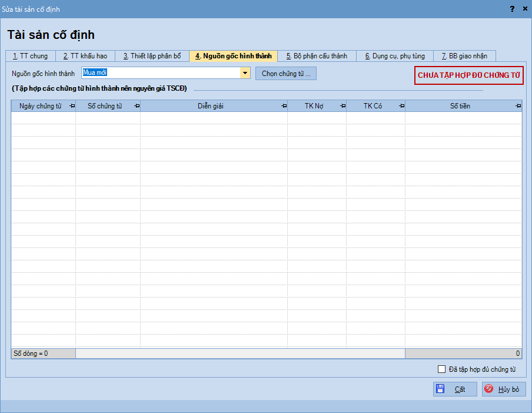Expand the Nguồn gốc hình thành dropdown arrow
532x413 pixels.
(x=245, y=73)
